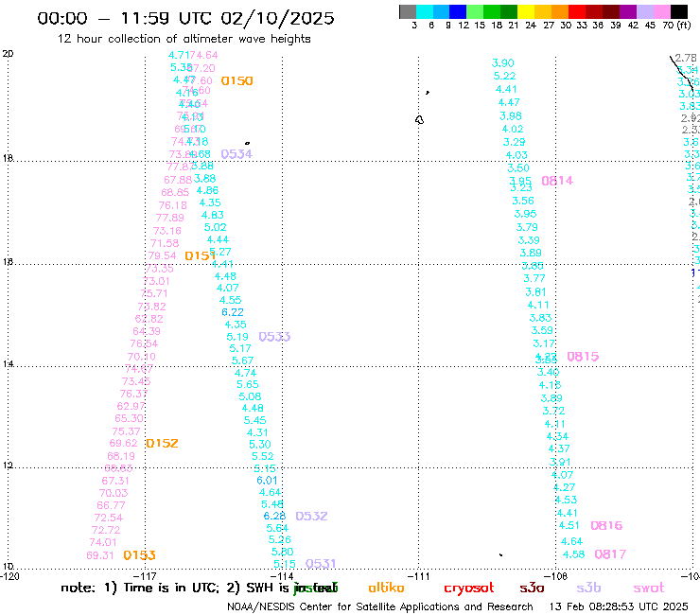Screen dimensions: 700x615
Task: Select the pink time label 0815
Action: point(583,357)
